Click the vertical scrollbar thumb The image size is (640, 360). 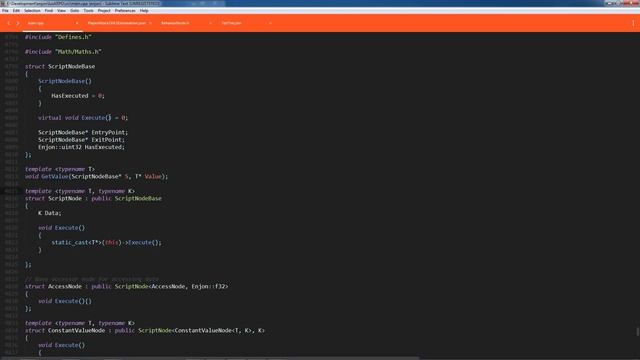638,331
